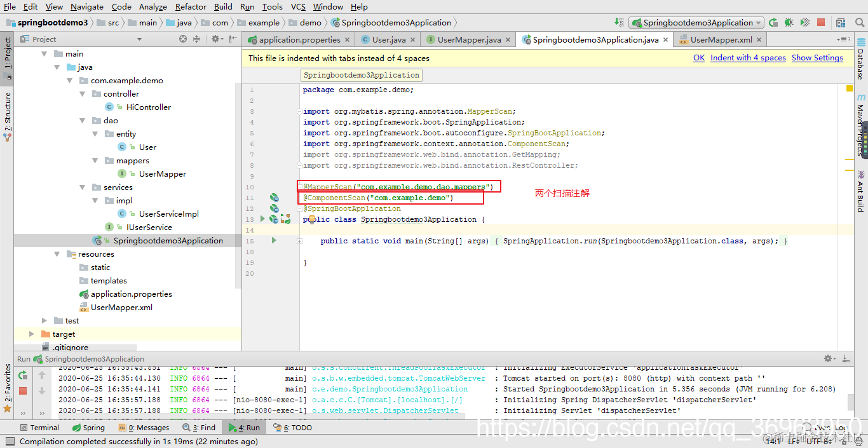Hide the Run tool window
The width and height of the screenshot is (868, 448).
pyautogui.click(x=846, y=359)
